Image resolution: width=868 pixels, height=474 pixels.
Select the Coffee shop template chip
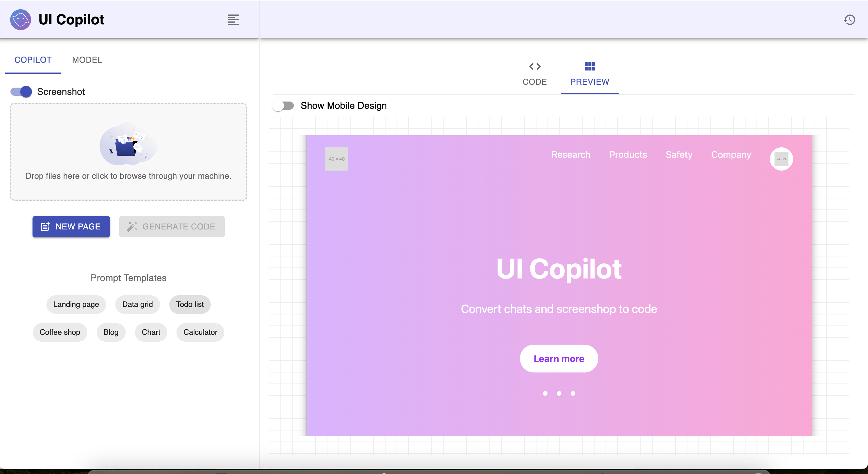point(60,332)
